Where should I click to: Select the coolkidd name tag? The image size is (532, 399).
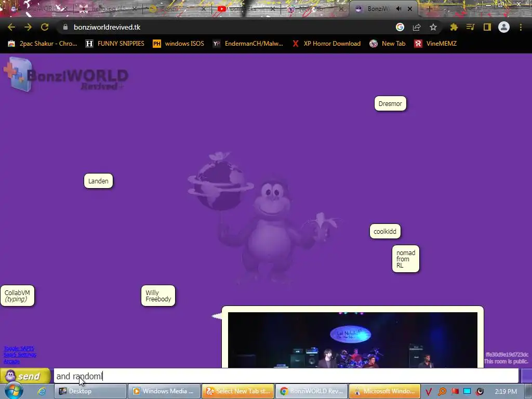(x=385, y=231)
